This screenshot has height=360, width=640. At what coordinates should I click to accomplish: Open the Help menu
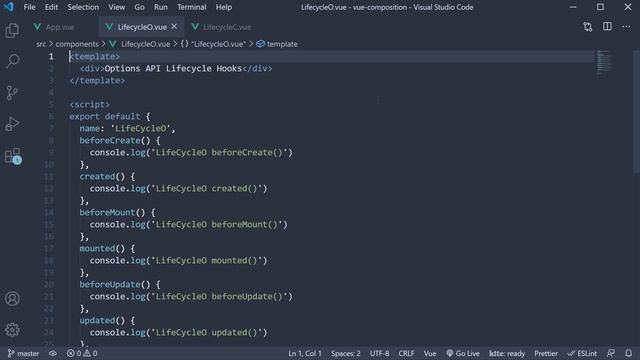click(x=224, y=7)
